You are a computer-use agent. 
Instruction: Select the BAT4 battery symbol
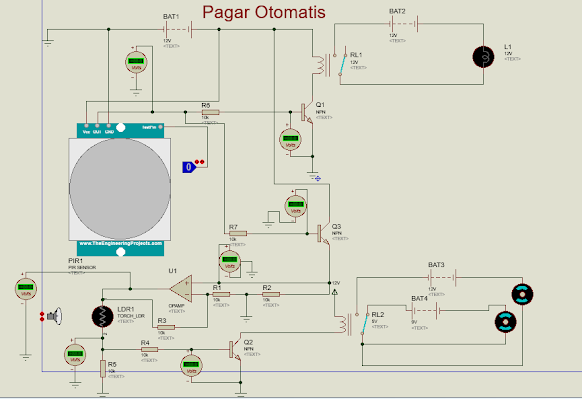point(426,310)
